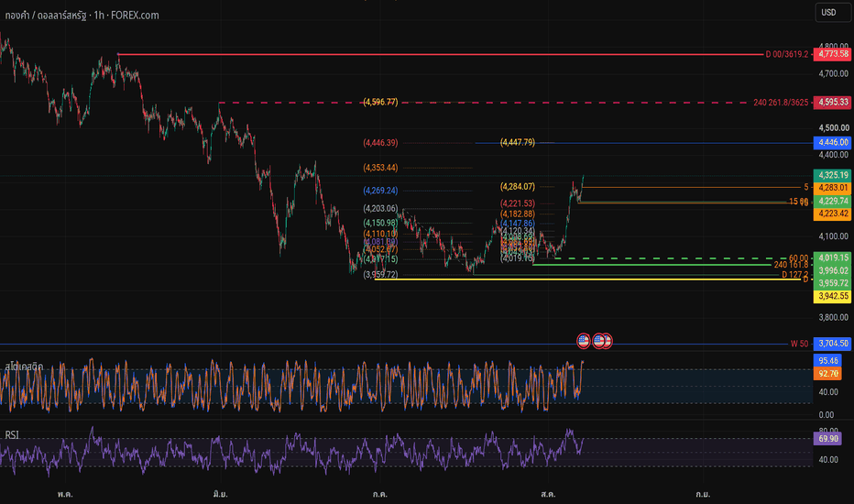The width and height of the screenshot is (854, 504).
Task: Select the RSI indicator label
Action: (x=12, y=434)
